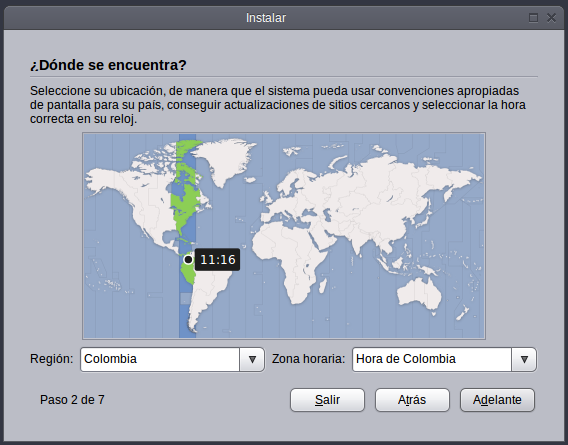Image resolution: width=568 pixels, height=445 pixels.
Task: Close the Instalar window
Action: pyautogui.click(x=551, y=18)
